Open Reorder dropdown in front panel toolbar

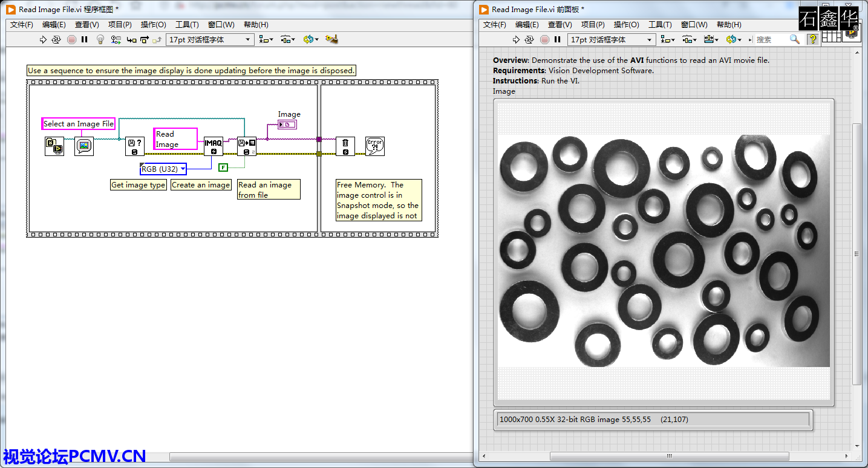[734, 39]
